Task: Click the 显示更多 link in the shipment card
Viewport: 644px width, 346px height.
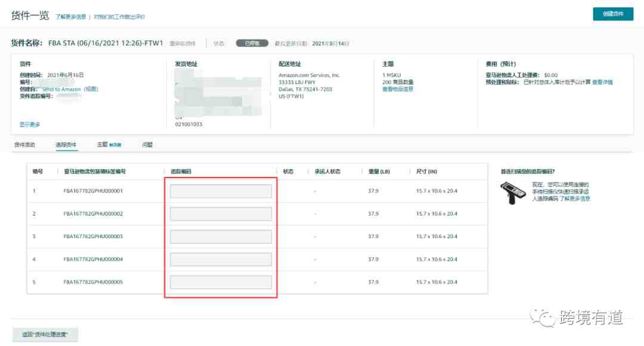Action: click(30, 124)
